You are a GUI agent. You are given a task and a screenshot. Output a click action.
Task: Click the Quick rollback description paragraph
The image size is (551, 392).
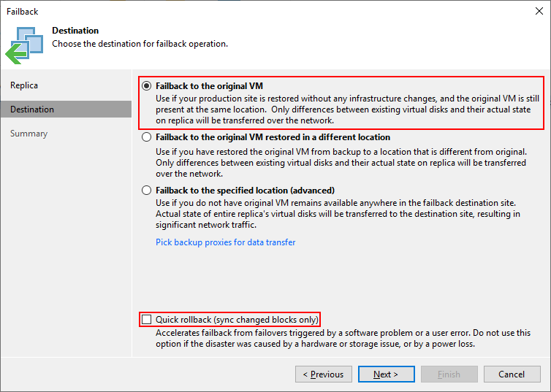coord(343,338)
